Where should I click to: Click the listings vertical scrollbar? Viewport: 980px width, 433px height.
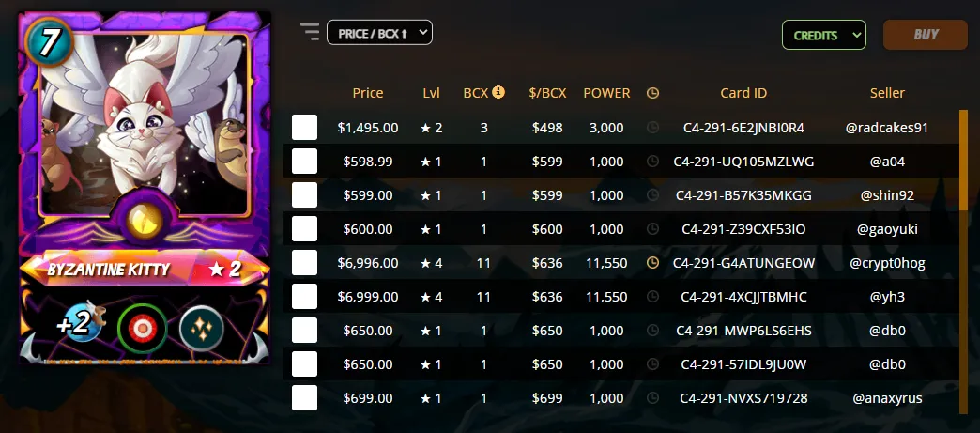[x=963, y=160]
